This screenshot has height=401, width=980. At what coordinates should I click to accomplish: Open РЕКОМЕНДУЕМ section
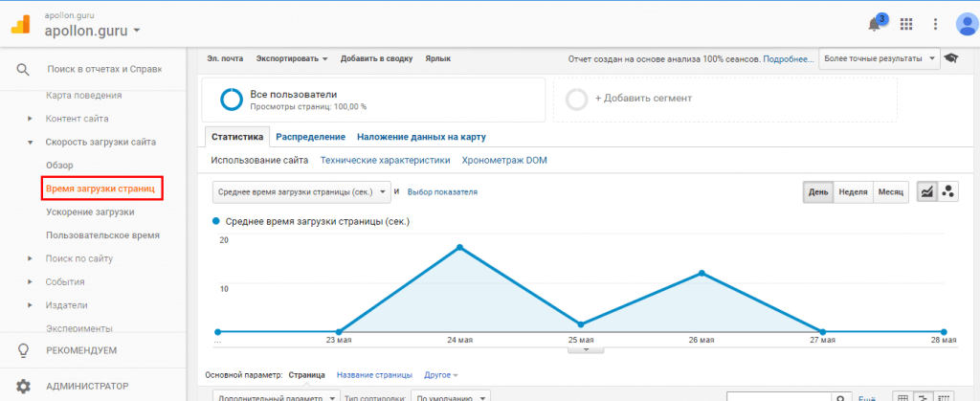[81, 350]
